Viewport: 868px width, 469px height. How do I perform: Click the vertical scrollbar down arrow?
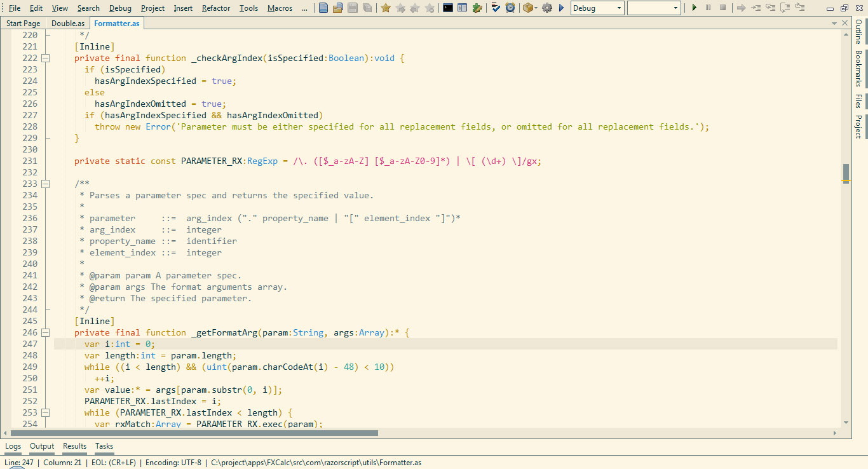coord(846,422)
